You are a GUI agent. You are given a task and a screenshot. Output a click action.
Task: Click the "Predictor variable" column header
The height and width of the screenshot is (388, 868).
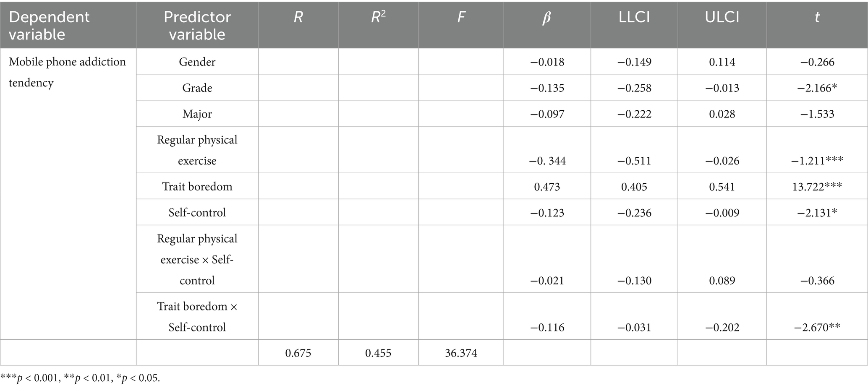coord(197,25)
